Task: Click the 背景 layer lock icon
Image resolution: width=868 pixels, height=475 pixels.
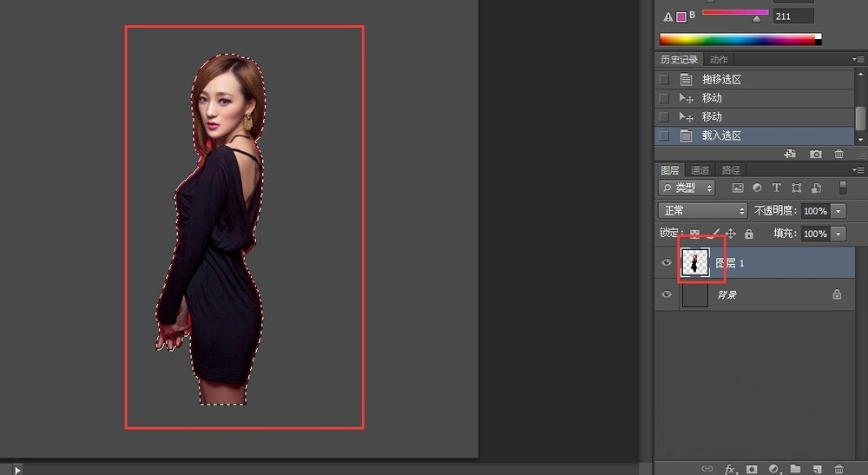Action: pos(837,294)
